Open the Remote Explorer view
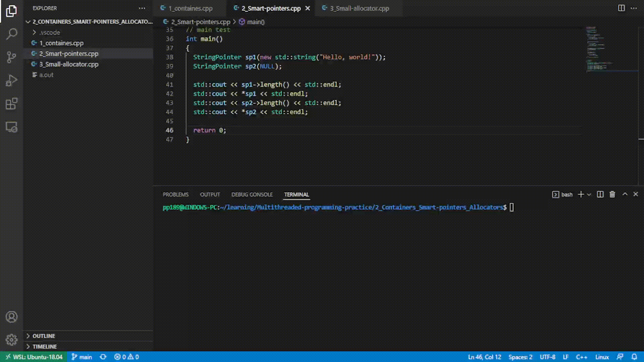The height and width of the screenshot is (362, 644). point(11,127)
